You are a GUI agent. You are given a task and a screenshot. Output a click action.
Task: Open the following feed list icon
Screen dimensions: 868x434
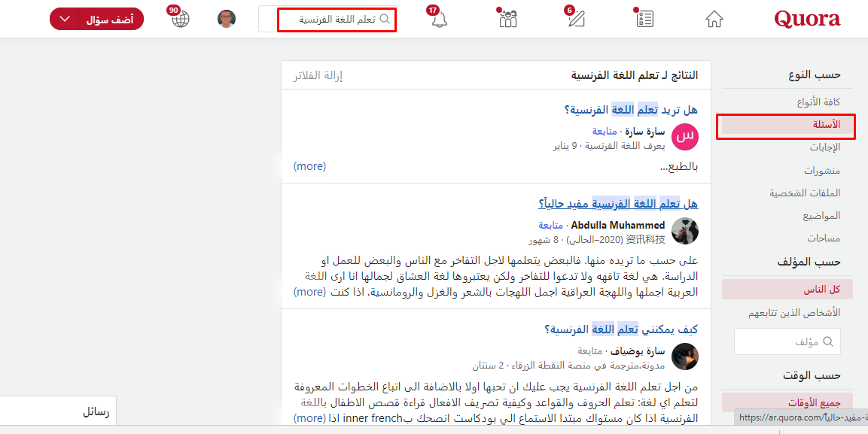pos(644,20)
